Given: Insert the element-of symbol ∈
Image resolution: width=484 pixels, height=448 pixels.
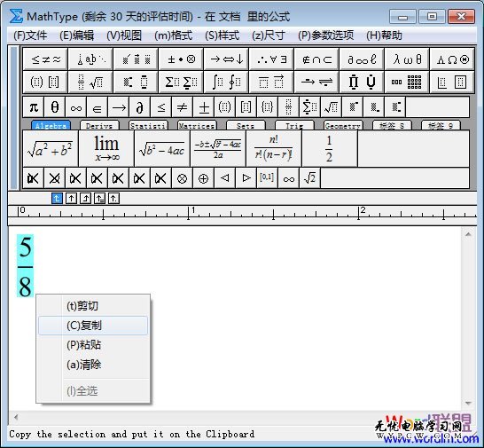Looking at the screenshot, I should (x=98, y=107).
